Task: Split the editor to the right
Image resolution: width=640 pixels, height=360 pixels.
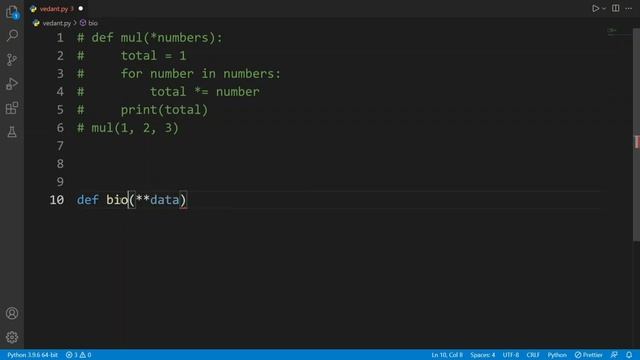Action: click(616, 8)
